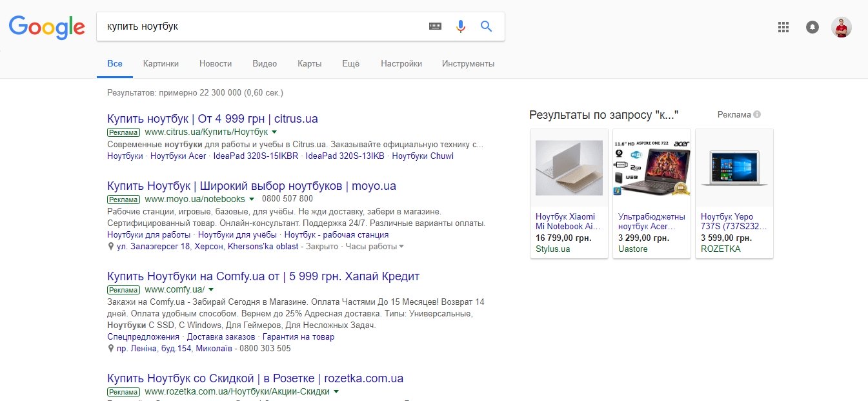Open the Google apps grid
The image size is (868, 401).
click(783, 27)
